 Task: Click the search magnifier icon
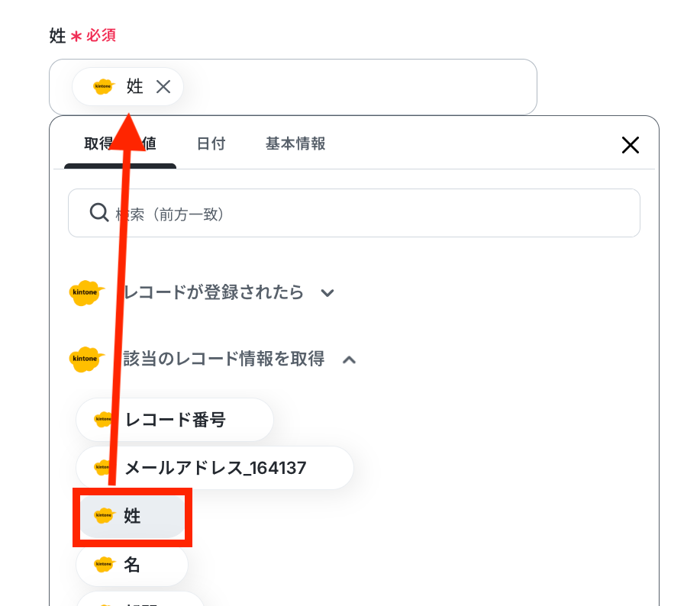pos(98,212)
